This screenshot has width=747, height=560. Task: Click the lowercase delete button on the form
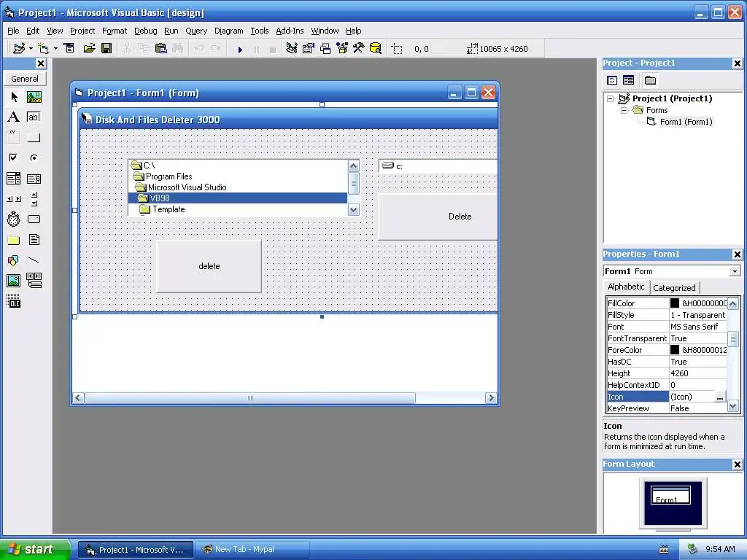pos(209,266)
